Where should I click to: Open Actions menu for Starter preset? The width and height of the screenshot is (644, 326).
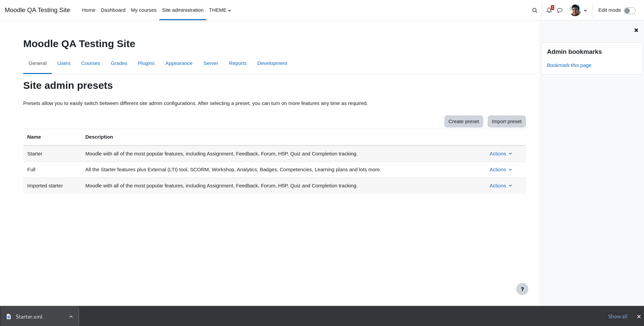point(500,154)
